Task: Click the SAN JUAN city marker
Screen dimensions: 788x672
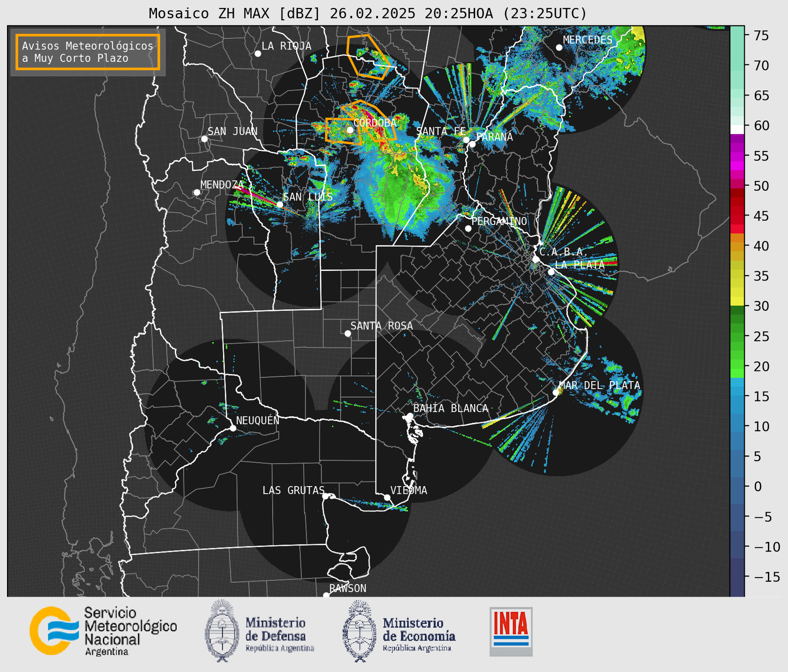Action: point(204,139)
